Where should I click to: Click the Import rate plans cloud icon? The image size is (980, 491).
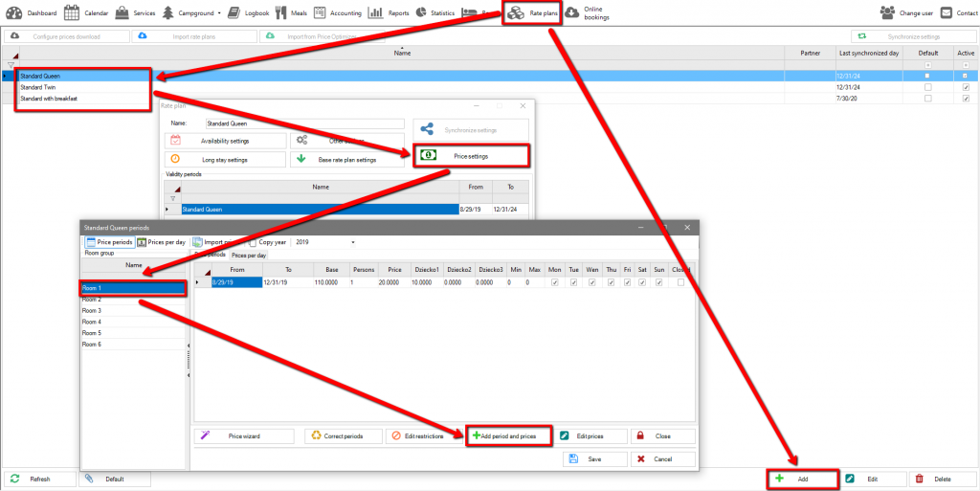tap(143, 36)
